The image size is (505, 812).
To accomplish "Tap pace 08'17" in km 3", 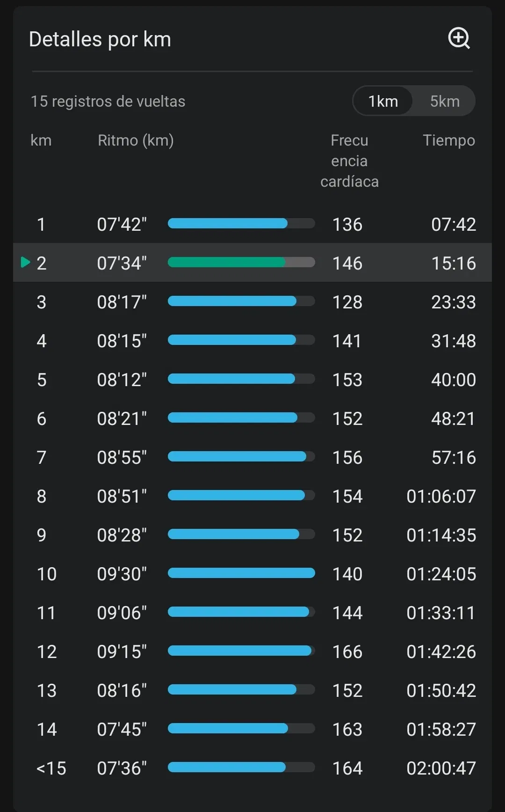I will [x=122, y=302].
